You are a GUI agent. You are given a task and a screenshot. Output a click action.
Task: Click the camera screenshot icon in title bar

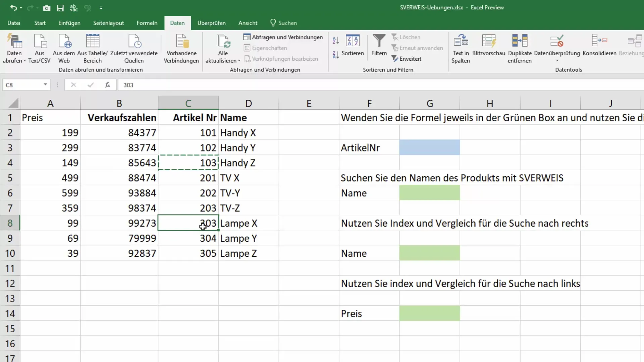[47, 8]
